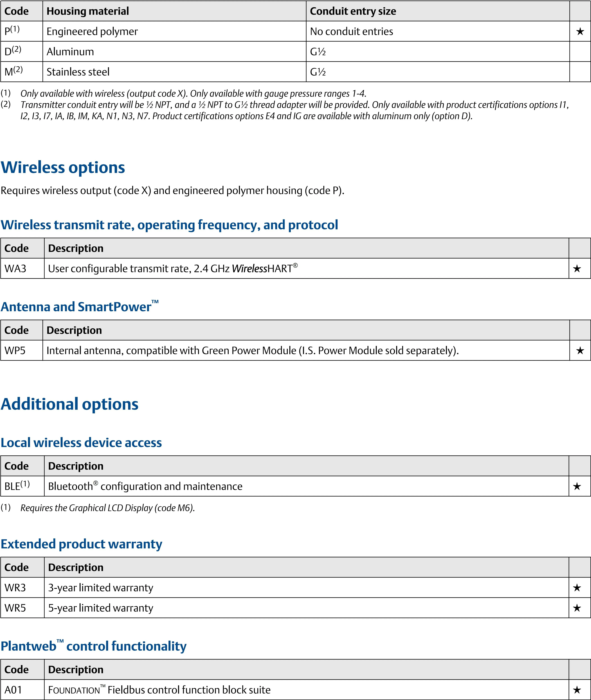Click the Stainless steel housing cell
Viewport: 591px width, 700px height.
[78, 72]
